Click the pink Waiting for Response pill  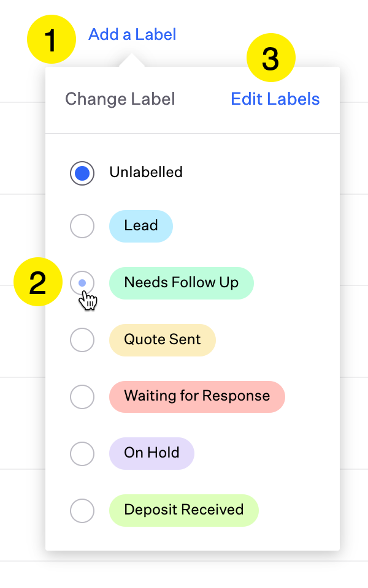[x=197, y=397]
